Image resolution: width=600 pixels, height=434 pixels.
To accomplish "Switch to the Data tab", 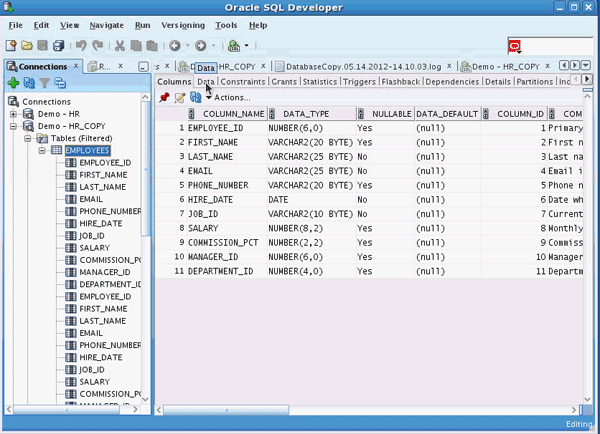I will coord(205,82).
